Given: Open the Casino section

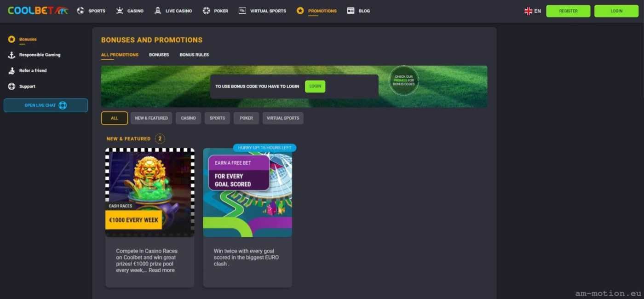Looking at the screenshot, I should coord(135,11).
